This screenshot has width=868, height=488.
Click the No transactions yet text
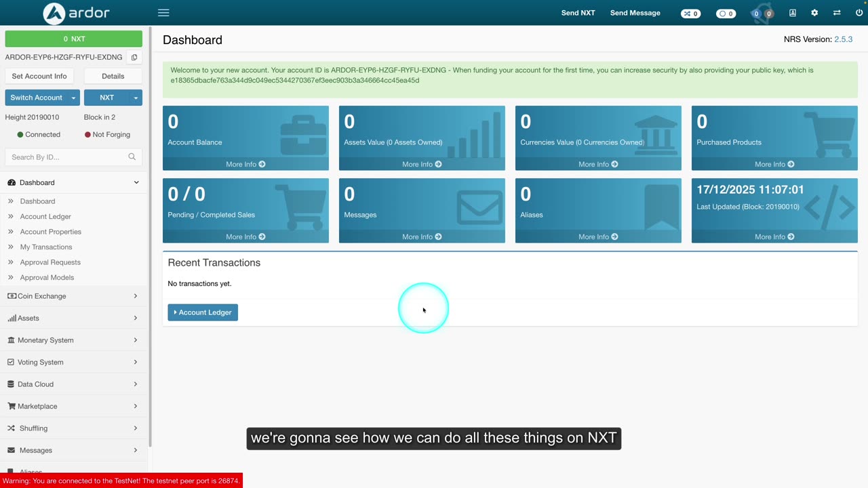point(199,283)
